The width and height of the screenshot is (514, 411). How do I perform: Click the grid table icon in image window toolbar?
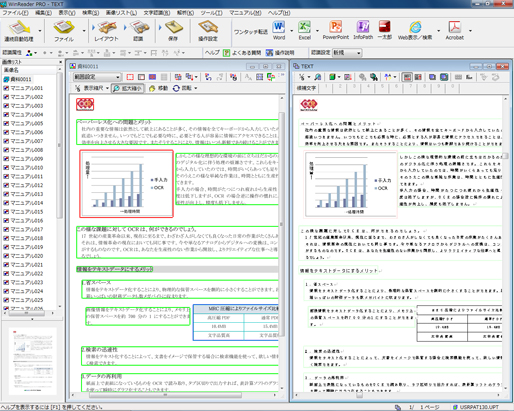260,77
